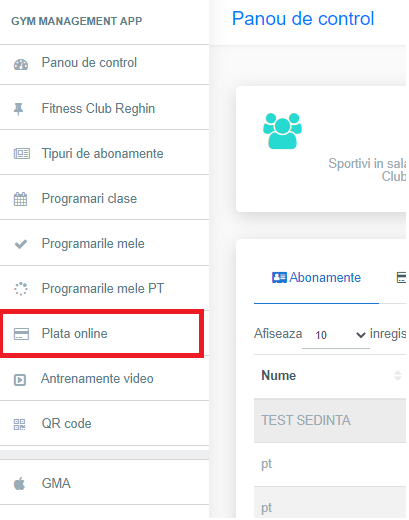Click the credit card icon beside Plata online
The height and width of the screenshot is (520, 409).
click(x=21, y=334)
